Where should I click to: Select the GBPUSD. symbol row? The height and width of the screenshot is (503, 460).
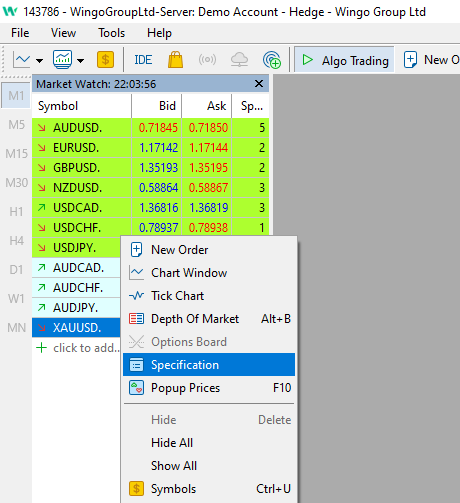point(150,168)
